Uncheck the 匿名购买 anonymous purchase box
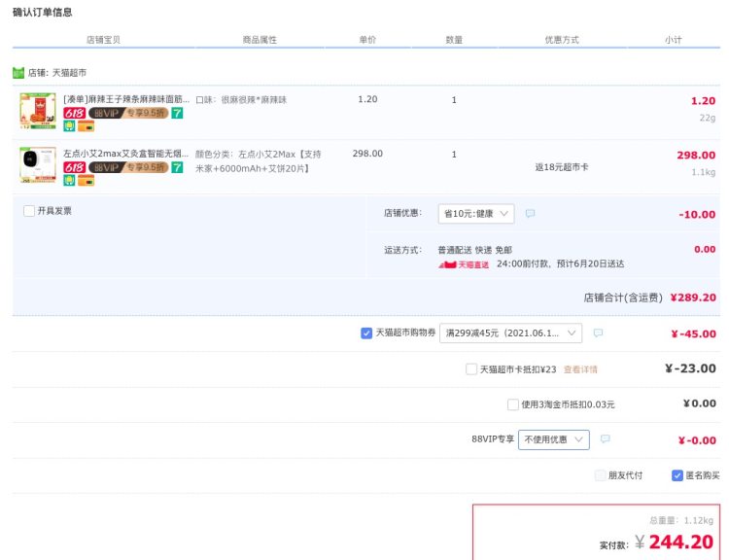The width and height of the screenshot is (729, 560). click(x=677, y=475)
